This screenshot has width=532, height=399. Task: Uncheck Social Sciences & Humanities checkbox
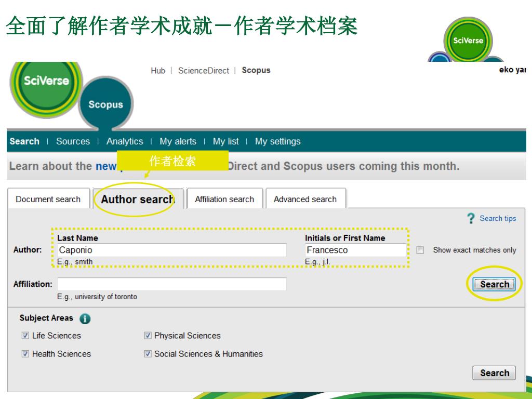point(148,354)
